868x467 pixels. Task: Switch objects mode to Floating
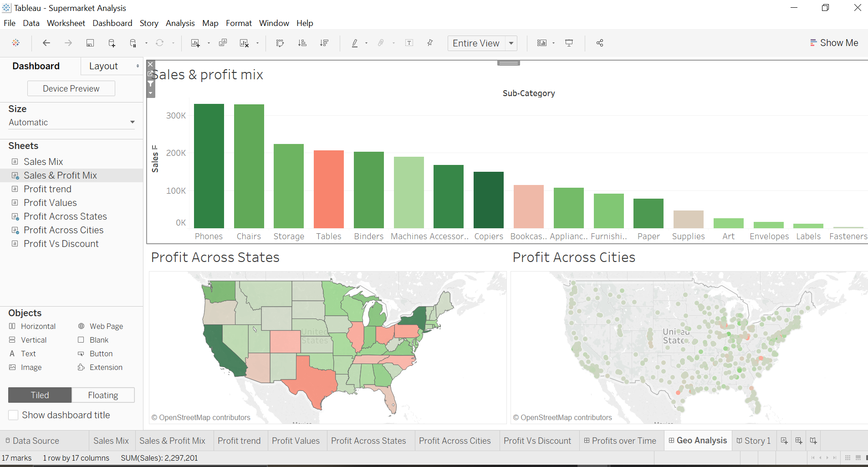click(103, 395)
